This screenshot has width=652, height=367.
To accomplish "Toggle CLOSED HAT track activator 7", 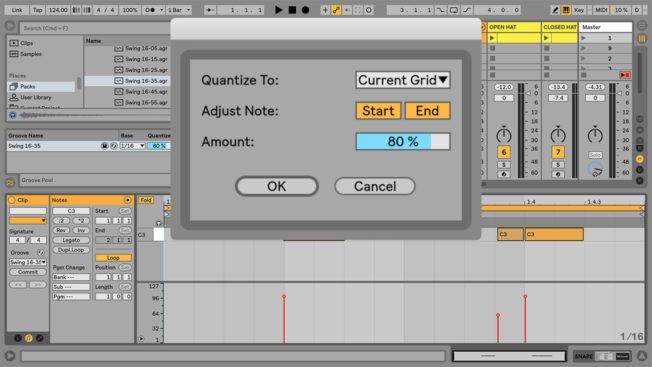I will click(x=558, y=152).
